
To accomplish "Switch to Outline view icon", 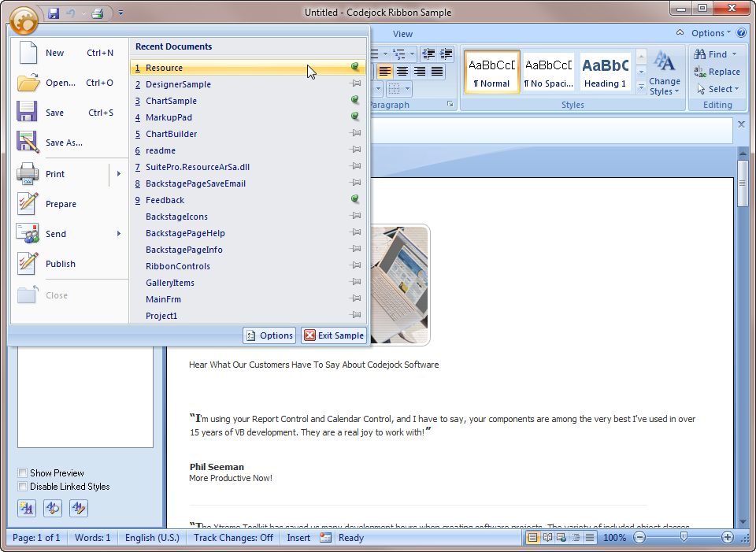I will [x=576, y=537].
